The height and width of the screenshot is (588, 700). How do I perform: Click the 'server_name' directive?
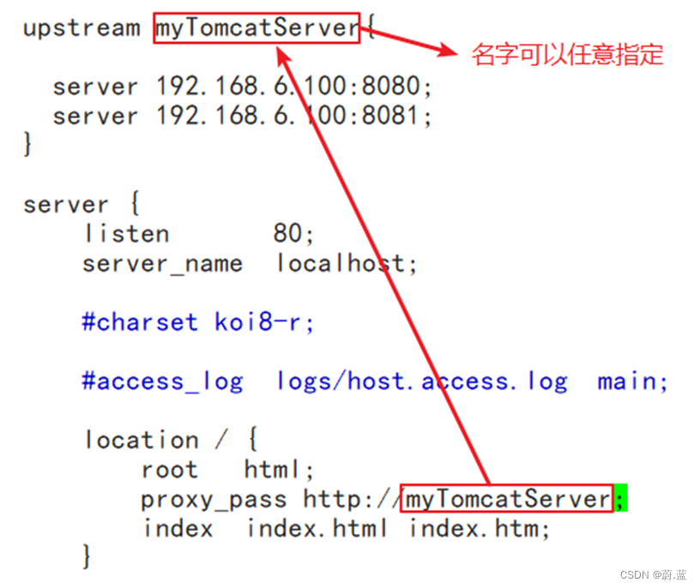pyautogui.click(x=162, y=264)
